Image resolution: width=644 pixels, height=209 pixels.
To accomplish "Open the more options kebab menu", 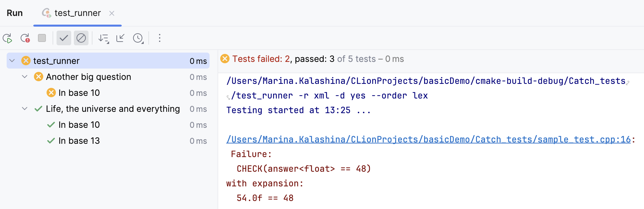I will [159, 38].
